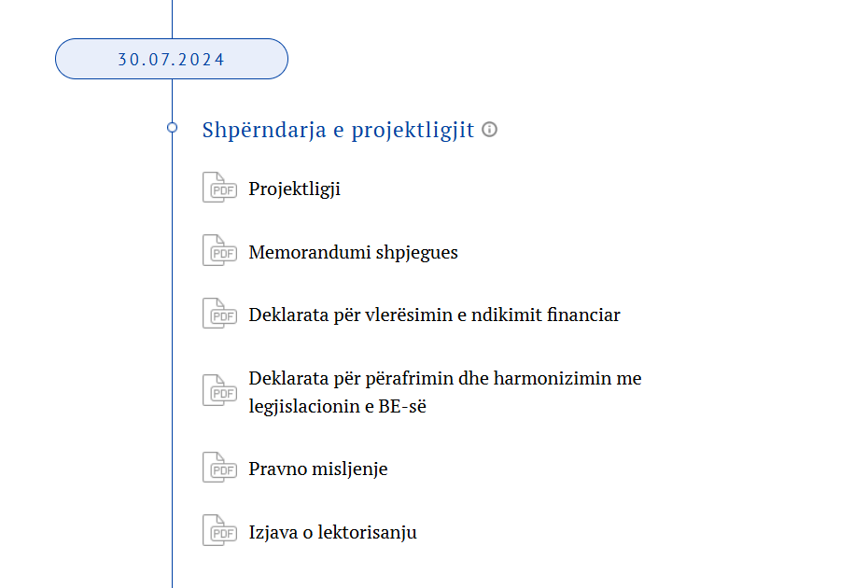Click the blue vertical timeline line above the date badge
Screen dimensions: 868x588
(x=172, y=19)
